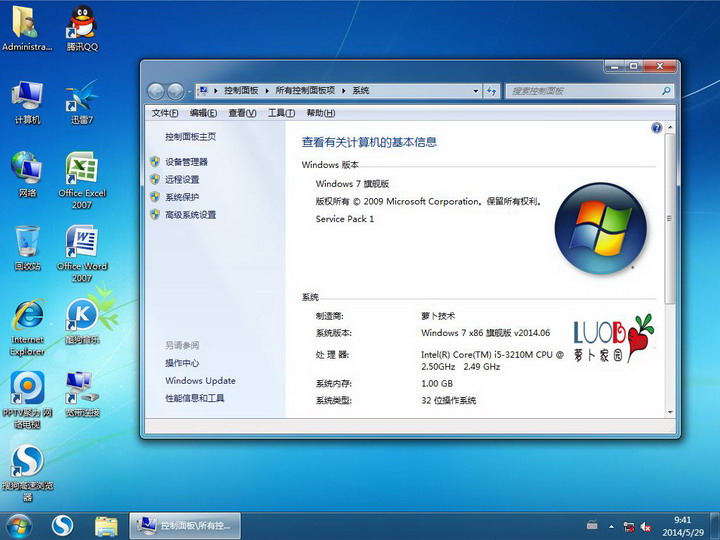Image resolution: width=720 pixels, height=540 pixels.
Task: Select the Recycle Bin icon on desktop
Action: pos(27,243)
